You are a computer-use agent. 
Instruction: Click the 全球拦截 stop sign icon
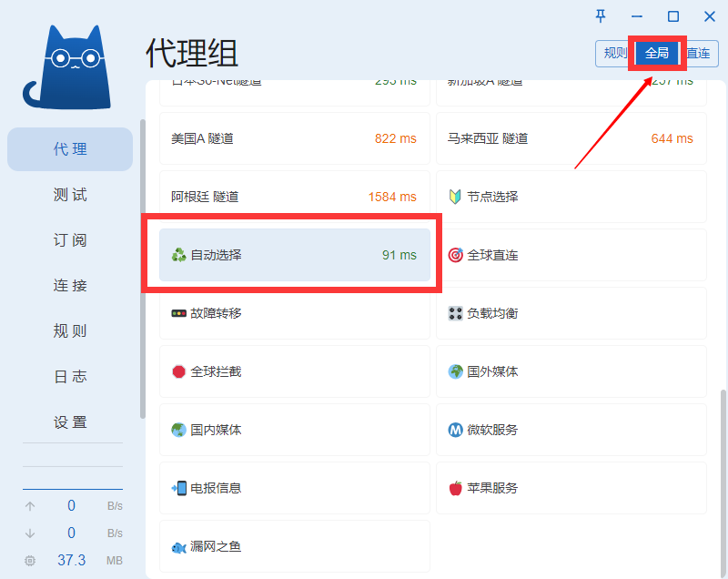tap(179, 371)
